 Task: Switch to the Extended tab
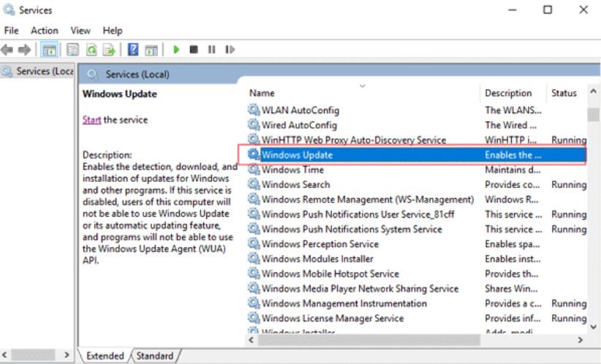pos(105,355)
